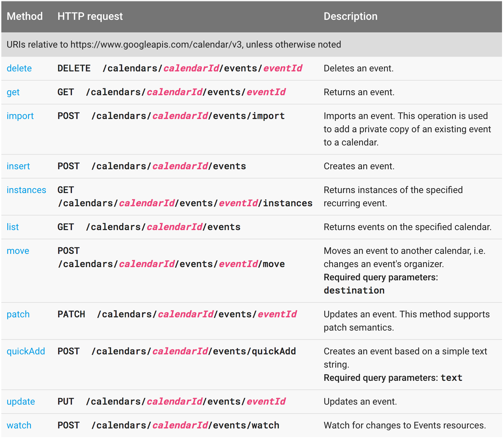Viewport: 504px width, 439px height.
Task: Open the insert method link
Action: click(x=18, y=166)
